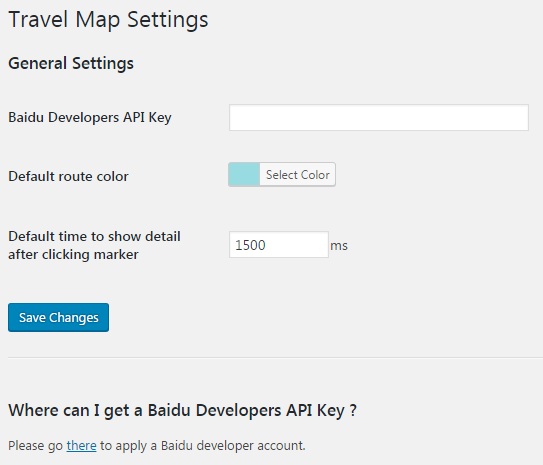The image size is (543, 465).
Task: Click the "ms" unit text
Action: coord(339,246)
